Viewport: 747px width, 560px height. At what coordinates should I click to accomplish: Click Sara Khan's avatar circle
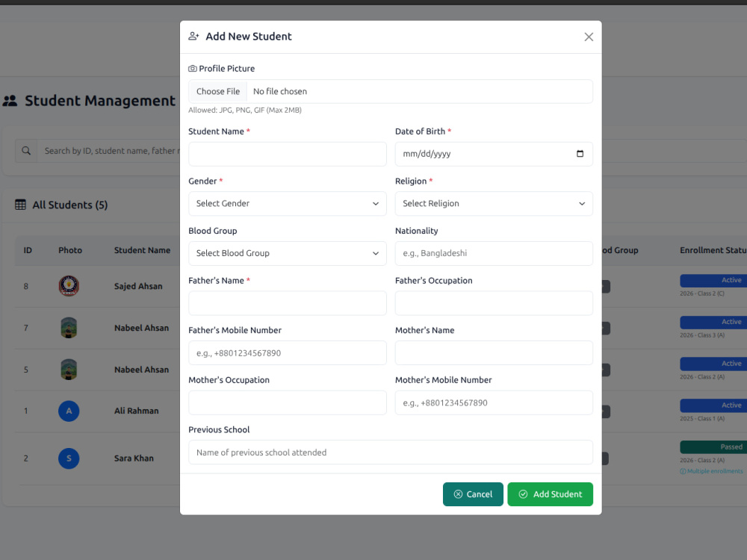(69, 458)
